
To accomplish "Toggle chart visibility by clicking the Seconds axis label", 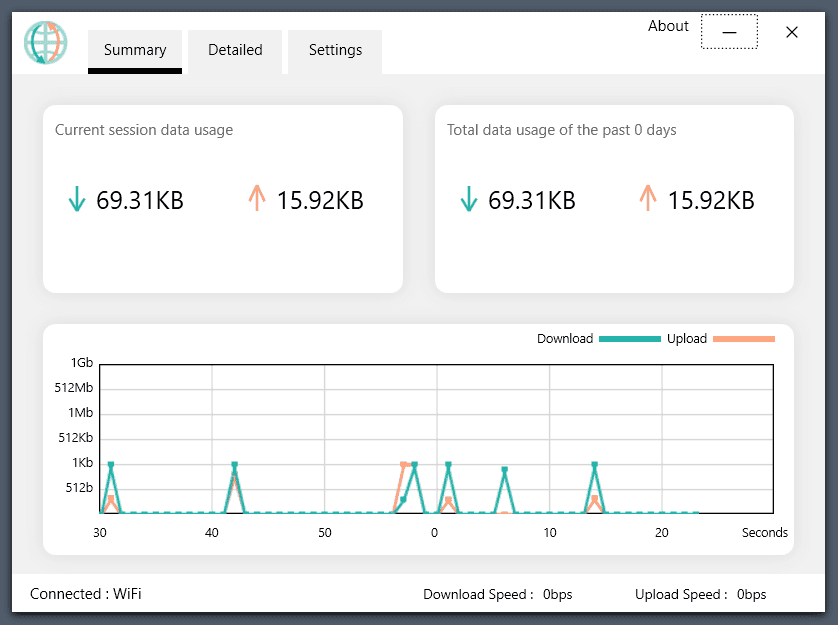I will (765, 532).
